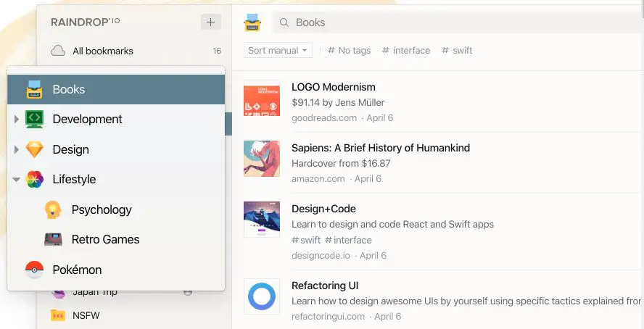
Task: Select Books in the collection list
Action: tap(116, 89)
